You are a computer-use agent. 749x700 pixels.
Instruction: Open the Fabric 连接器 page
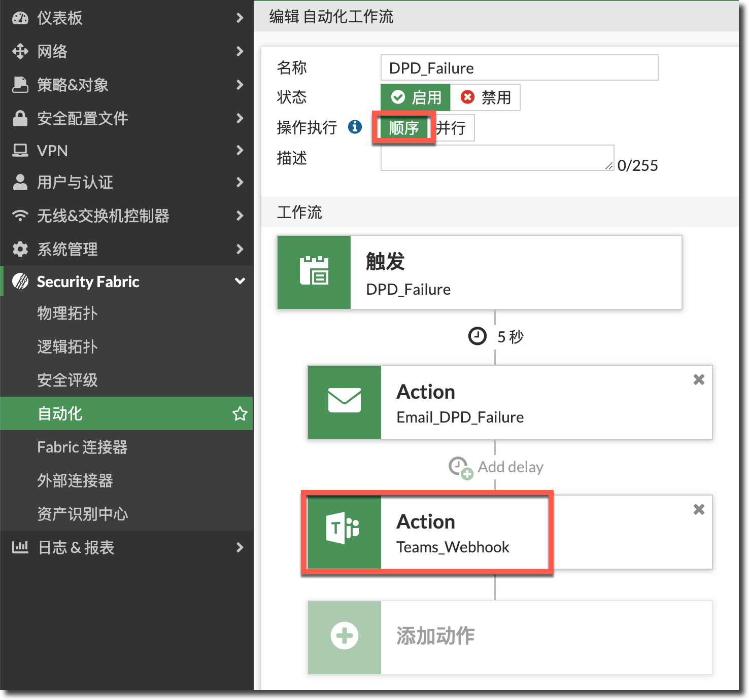(x=82, y=447)
